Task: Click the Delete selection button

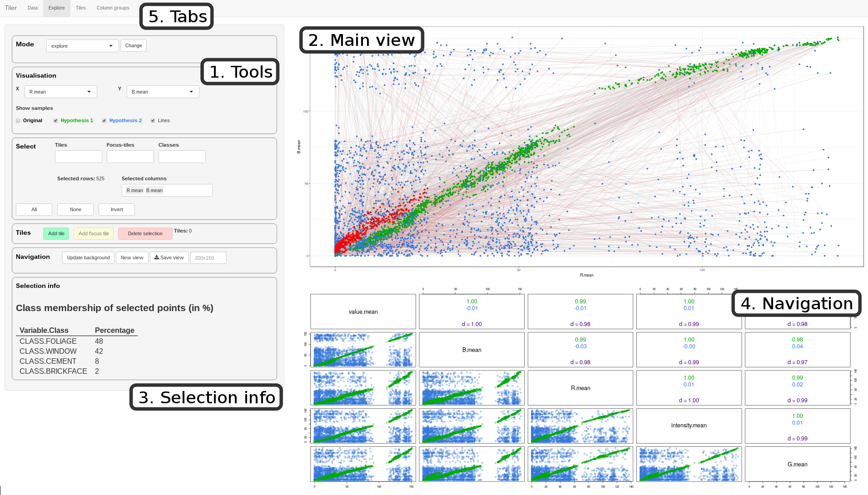Action: (145, 233)
